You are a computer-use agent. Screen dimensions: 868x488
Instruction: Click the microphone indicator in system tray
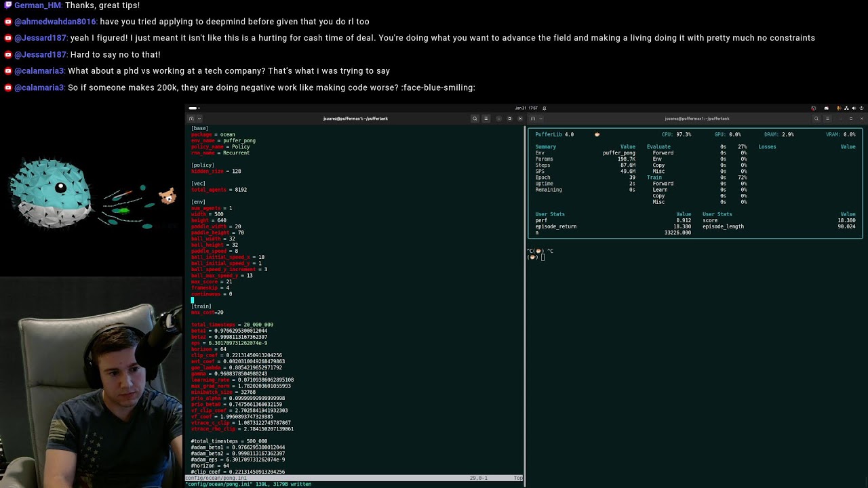pyautogui.click(x=839, y=108)
